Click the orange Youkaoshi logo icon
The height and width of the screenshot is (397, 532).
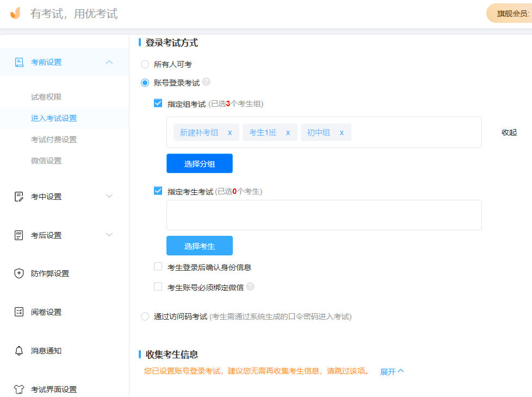[x=16, y=13]
